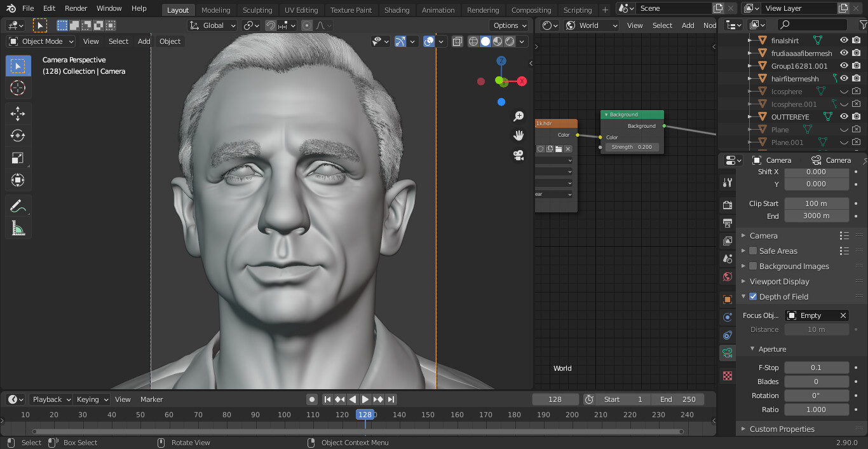Uncheck the Depth of Field checkbox
This screenshot has height=449, width=868.
[x=753, y=297]
